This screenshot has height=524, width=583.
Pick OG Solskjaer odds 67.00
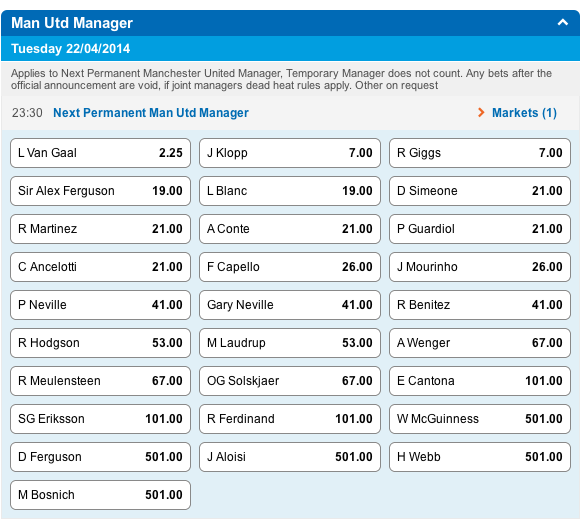(290, 381)
